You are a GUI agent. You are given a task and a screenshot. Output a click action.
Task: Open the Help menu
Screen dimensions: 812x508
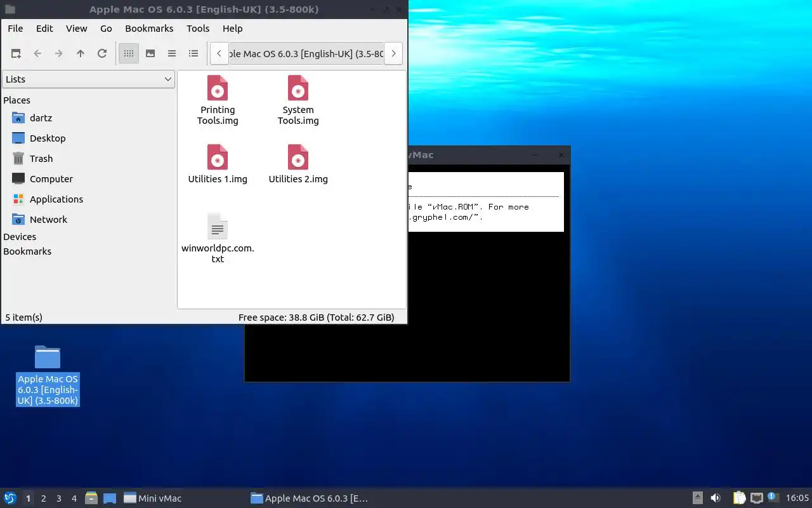coord(233,29)
